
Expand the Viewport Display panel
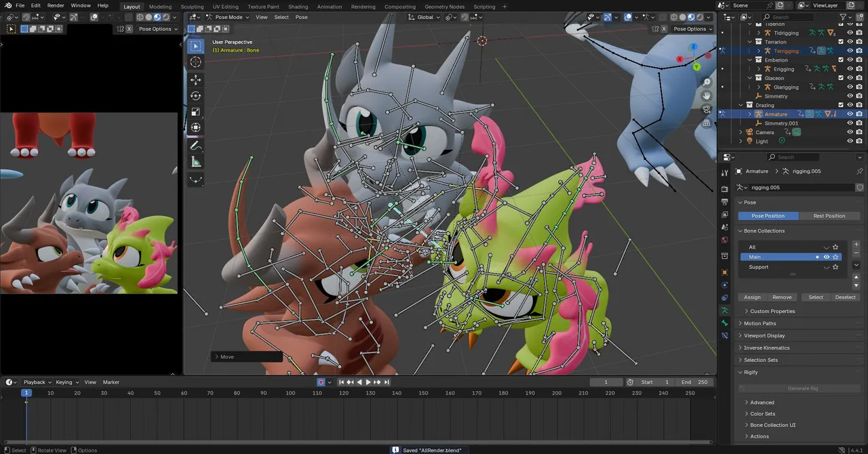tap(764, 335)
